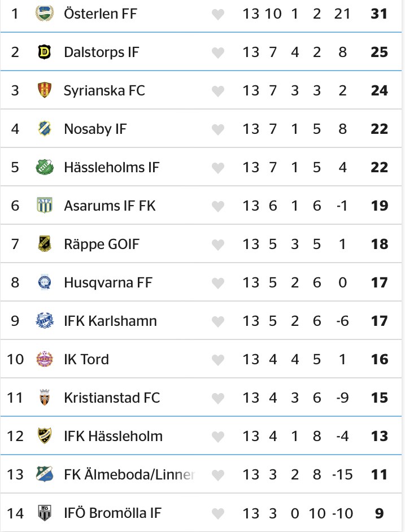405x532 pixels.
Task: Toggle favorite heart for Husqvarna FF
Action: (218, 283)
